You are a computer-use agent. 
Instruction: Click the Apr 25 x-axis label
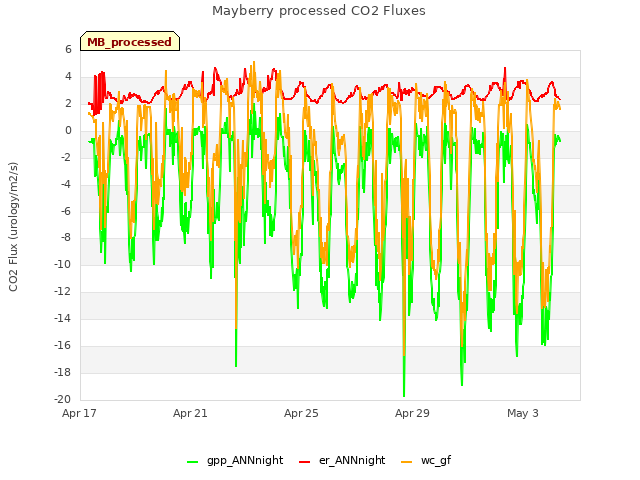[x=301, y=413]
